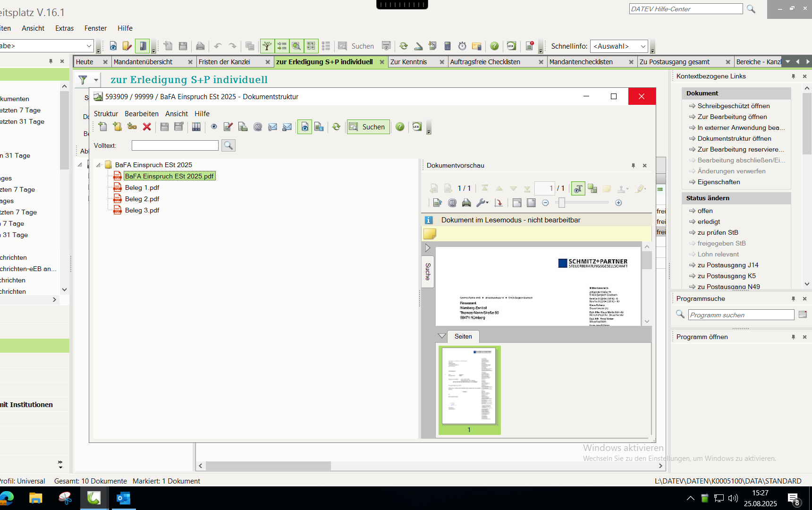The width and height of the screenshot is (812, 510).
Task: Click the @ email icon in the Dokumentstruktur toolbar
Action: [258, 127]
